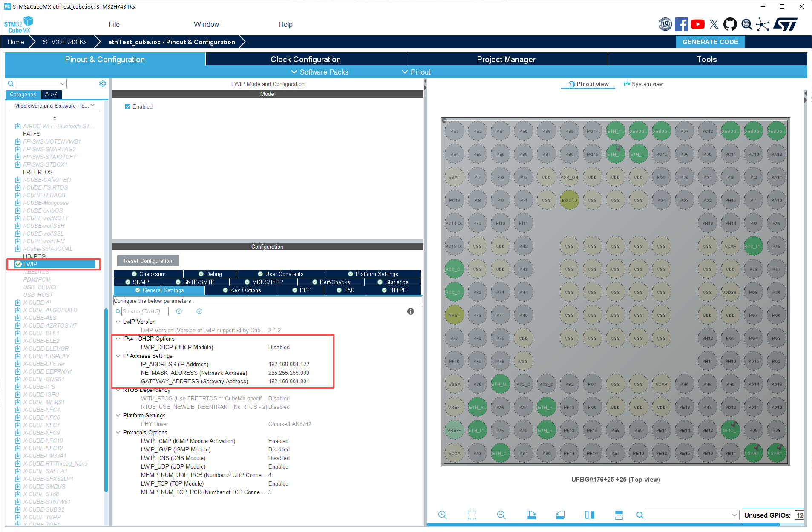Flip chip view horizontally
The height and width of the screenshot is (532, 812).
coord(590,515)
